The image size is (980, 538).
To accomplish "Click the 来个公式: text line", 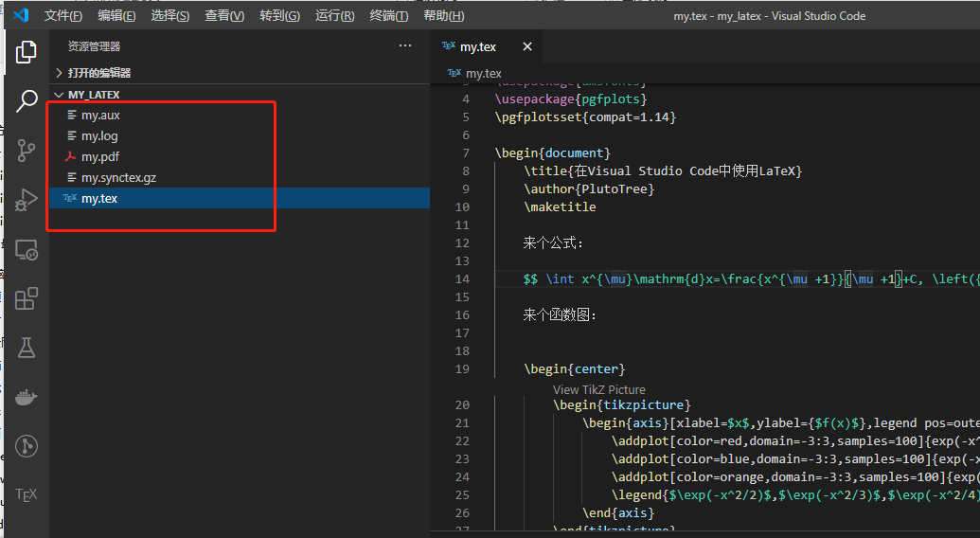I will point(553,243).
